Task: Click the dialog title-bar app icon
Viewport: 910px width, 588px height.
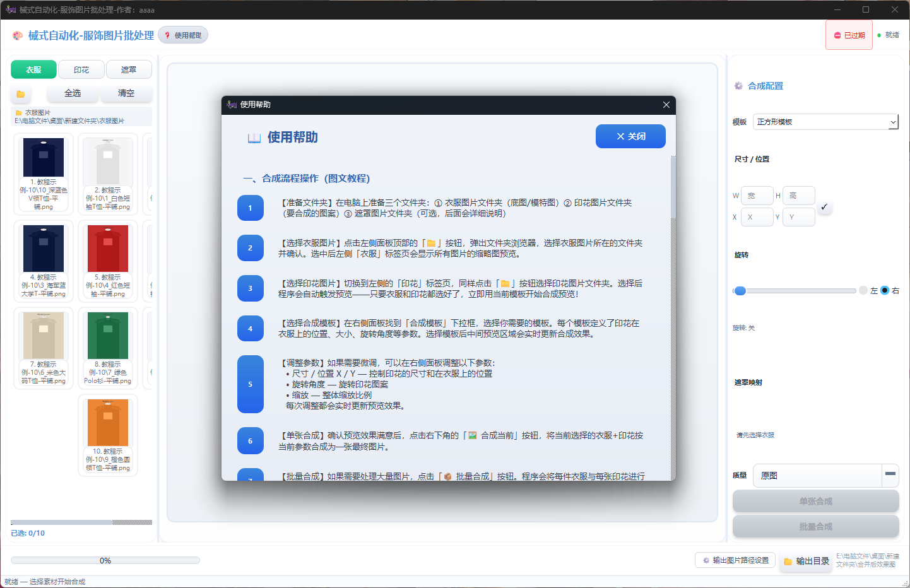Action: 232,105
